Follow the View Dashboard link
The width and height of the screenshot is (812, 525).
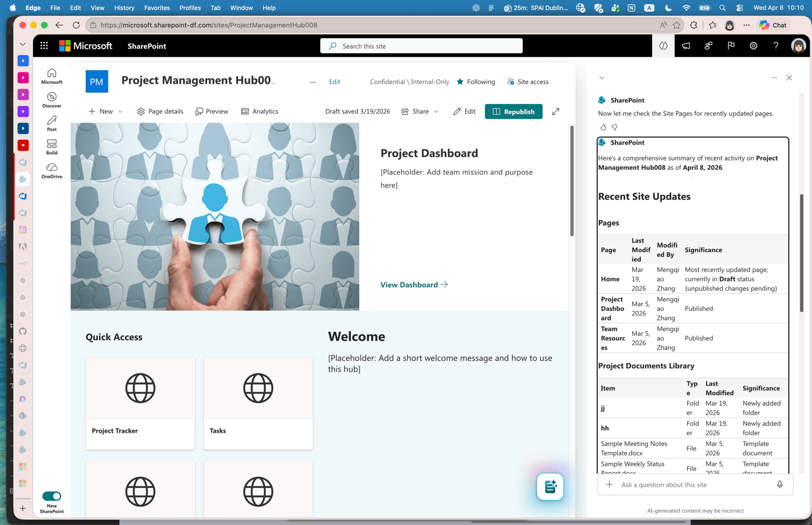[414, 285]
